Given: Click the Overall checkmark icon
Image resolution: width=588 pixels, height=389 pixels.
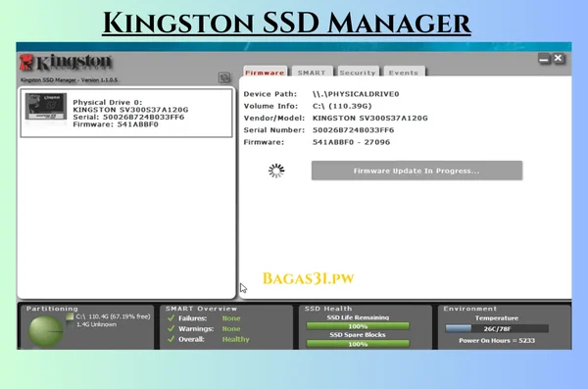Looking at the screenshot, I should click(171, 339).
